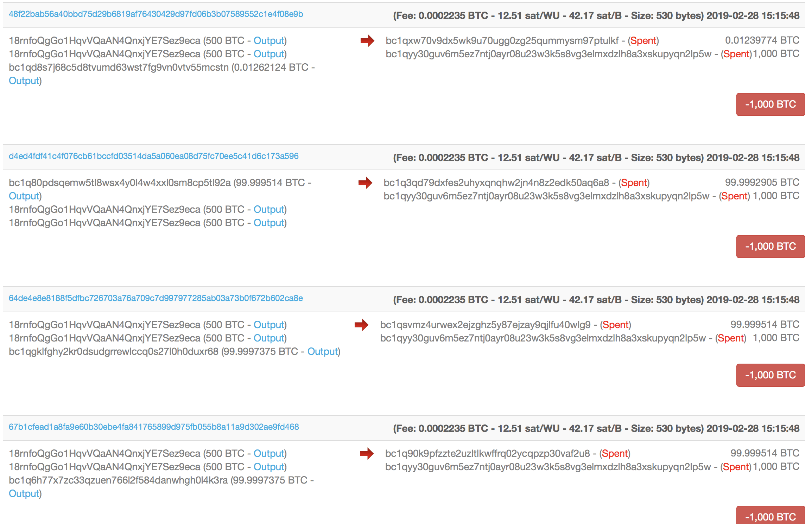Open second 18rnfoQgGo1 Output link in transaction 67b1cfead
This screenshot has width=812, height=524.
point(269,467)
